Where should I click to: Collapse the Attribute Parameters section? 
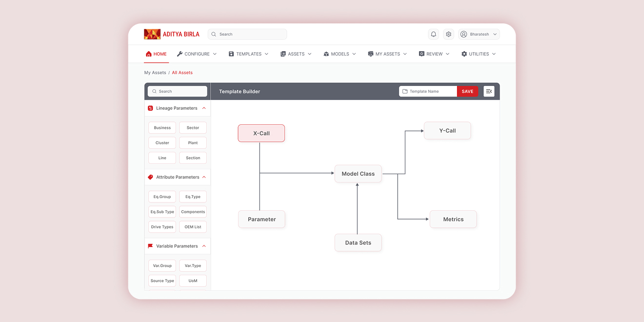click(204, 177)
